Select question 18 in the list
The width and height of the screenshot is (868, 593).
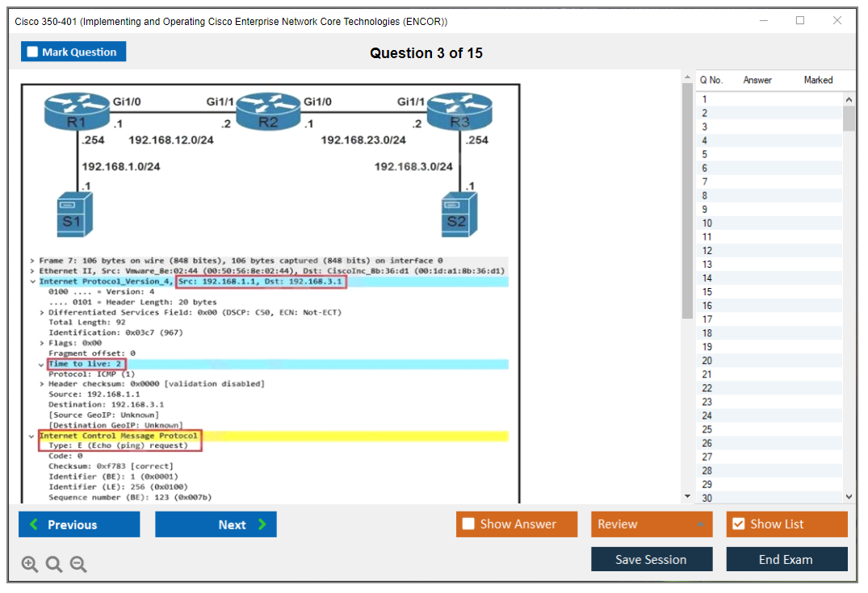tap(769, 333)
